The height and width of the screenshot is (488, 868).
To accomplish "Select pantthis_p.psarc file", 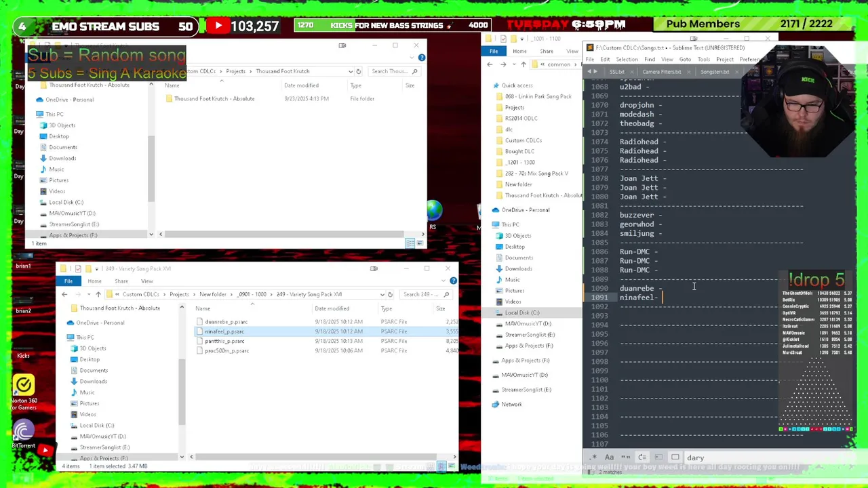I will pyautogui.click(x=224, y=341).
